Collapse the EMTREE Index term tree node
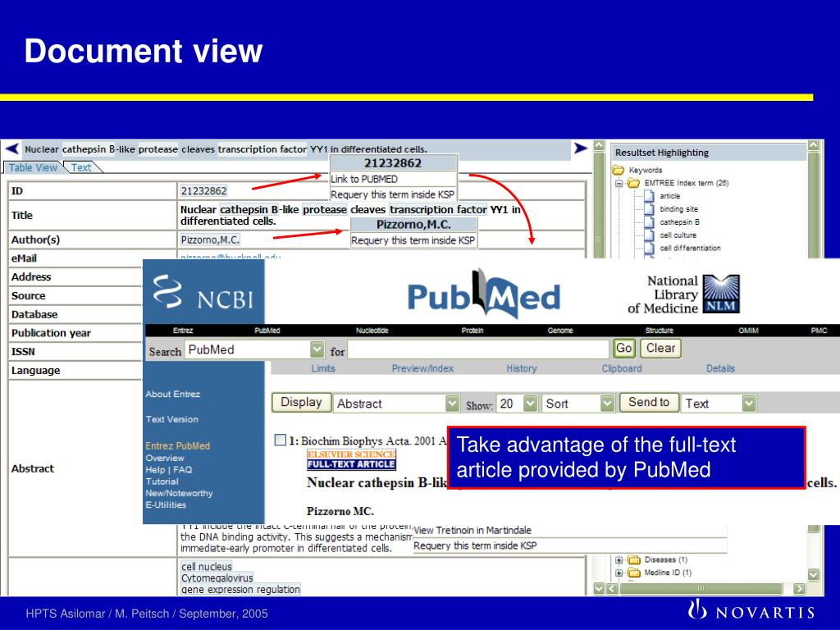Viewport: 840px width, 630px height. coord(619,183)
